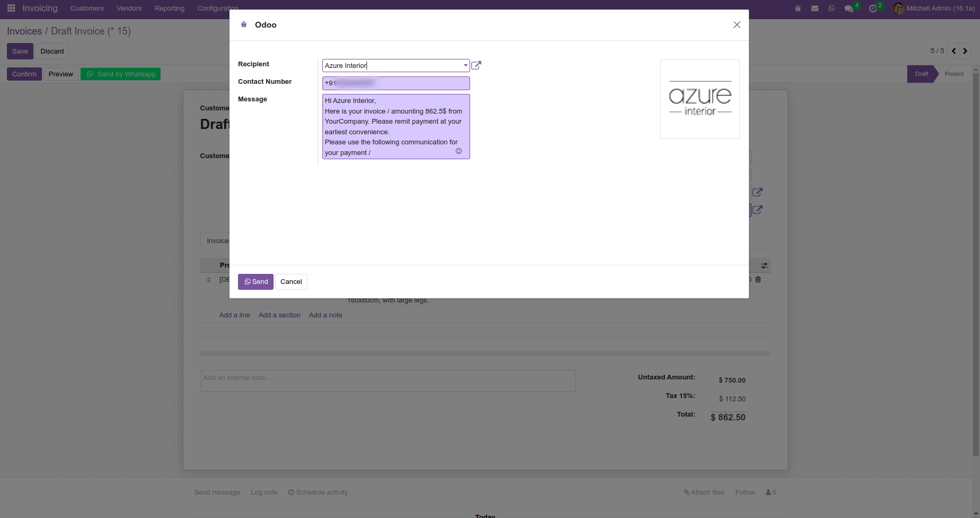Open the upper external link icon behind the dialog
The width and height of the screenshot is (980, 518).
click(x=757, y=192)
